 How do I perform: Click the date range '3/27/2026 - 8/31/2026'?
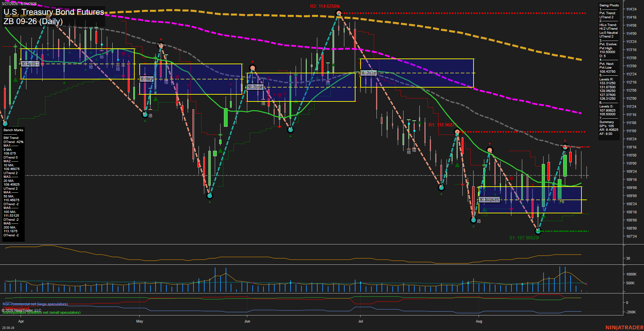point(19,4)
